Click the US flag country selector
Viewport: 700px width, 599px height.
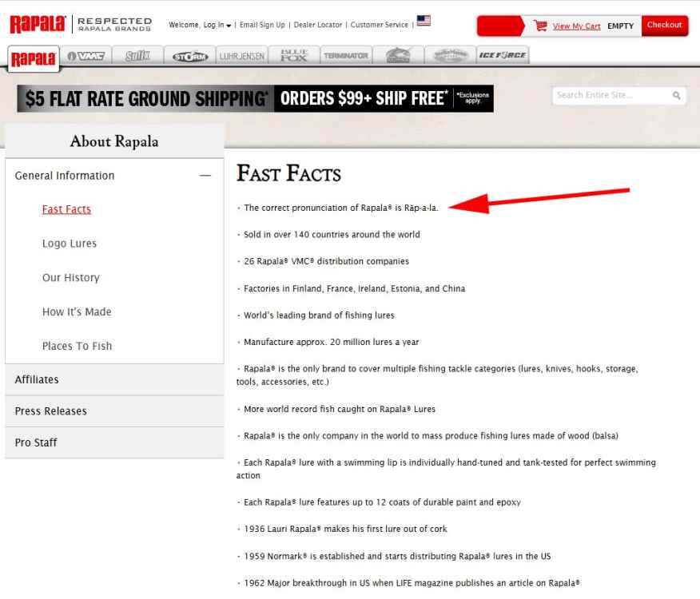pyautogui.click(x=424, y=21)
